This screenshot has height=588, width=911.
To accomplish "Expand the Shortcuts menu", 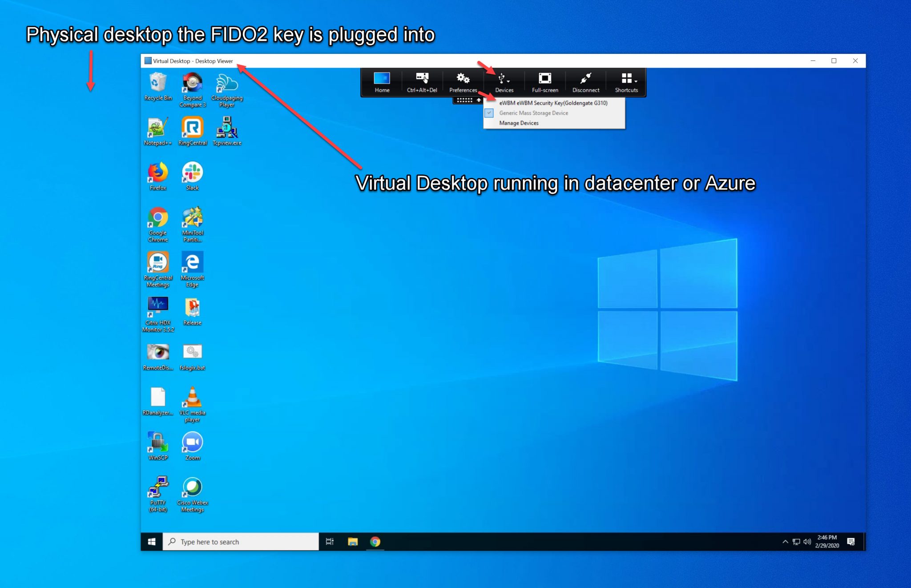I will (x=626, y=82).
